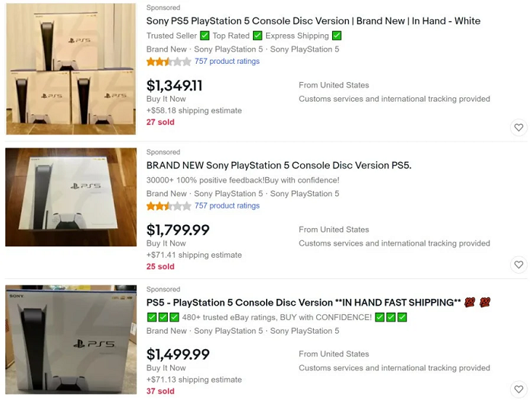Click the '30000+ 100% positive feedback' subtitle
This screenshot has width=532, height=400.
point(242,180)
